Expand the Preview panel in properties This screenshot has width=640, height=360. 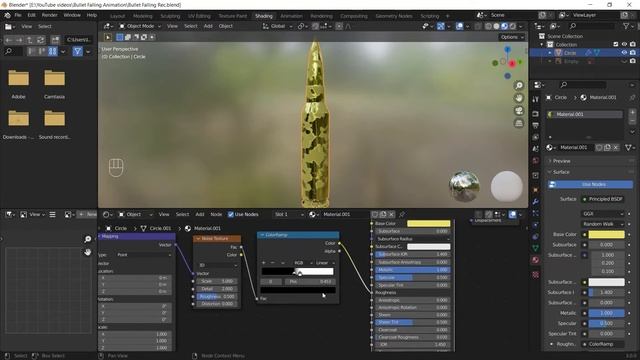[x=562, y=161]
